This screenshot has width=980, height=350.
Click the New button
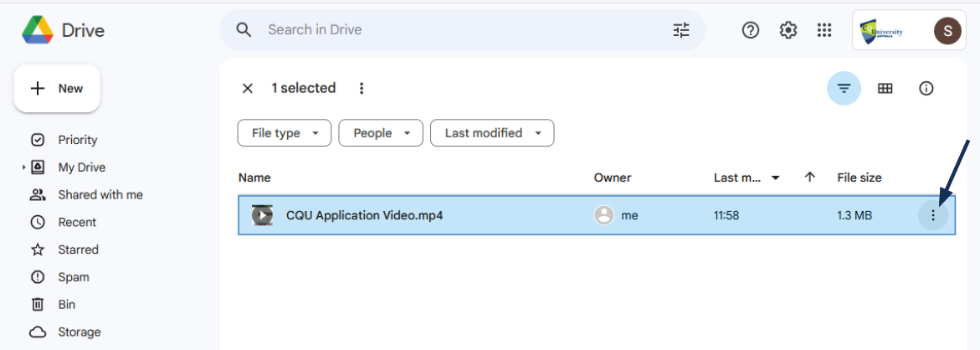57,89
